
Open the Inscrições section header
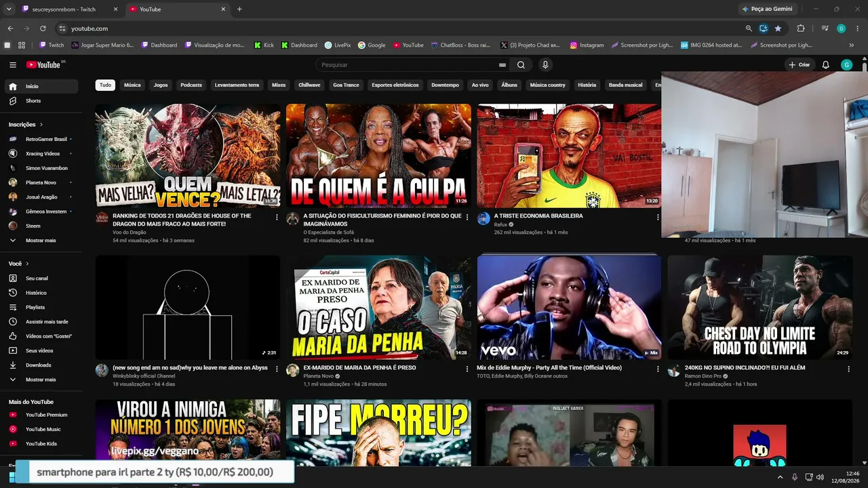pos(26,125)
